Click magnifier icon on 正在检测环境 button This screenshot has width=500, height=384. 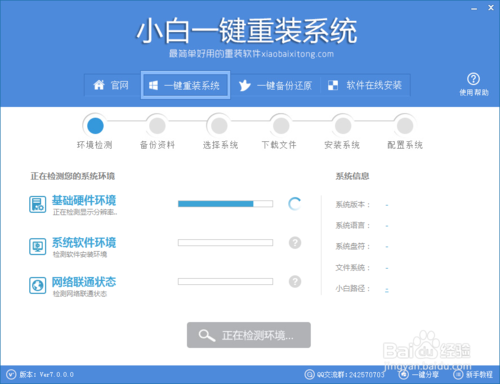[207, 335]
